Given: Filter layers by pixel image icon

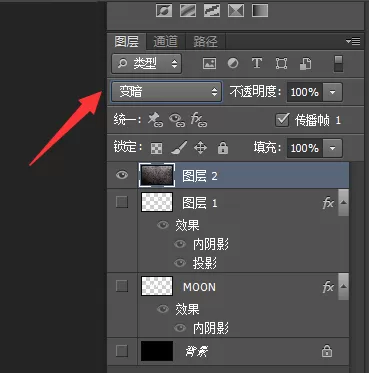Looking at the screenshot, I should (209, 63).
